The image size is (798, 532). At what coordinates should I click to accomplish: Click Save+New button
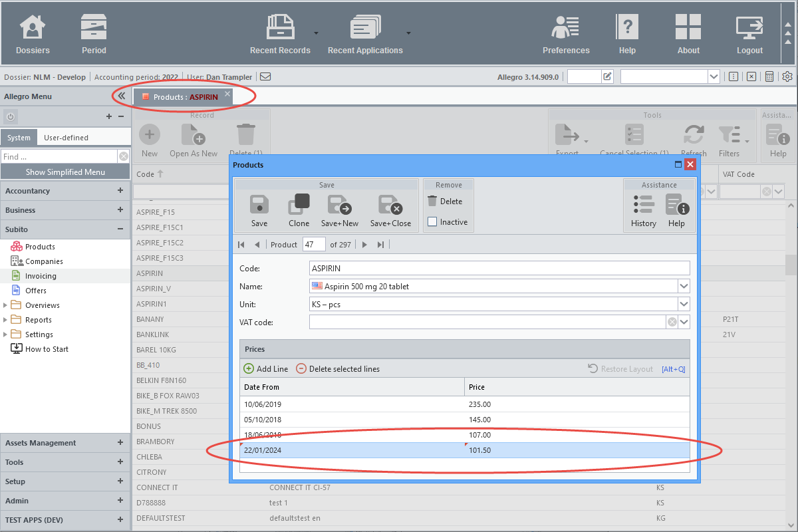tap(340, 211)
